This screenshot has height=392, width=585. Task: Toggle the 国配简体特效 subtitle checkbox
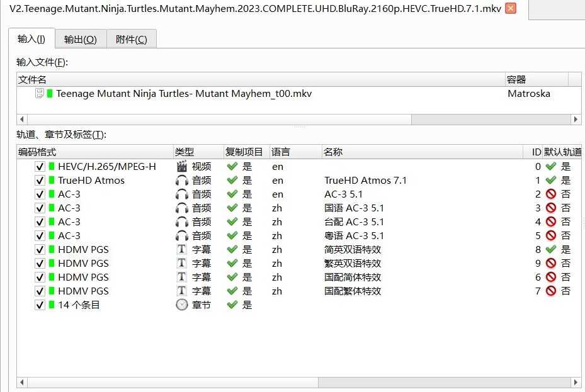point(40,277)
